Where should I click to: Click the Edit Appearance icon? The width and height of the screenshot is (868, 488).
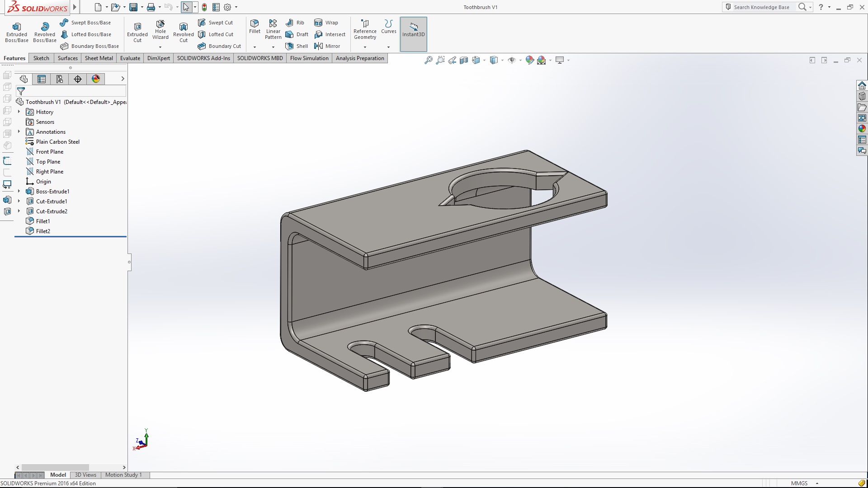coord(530,60)
